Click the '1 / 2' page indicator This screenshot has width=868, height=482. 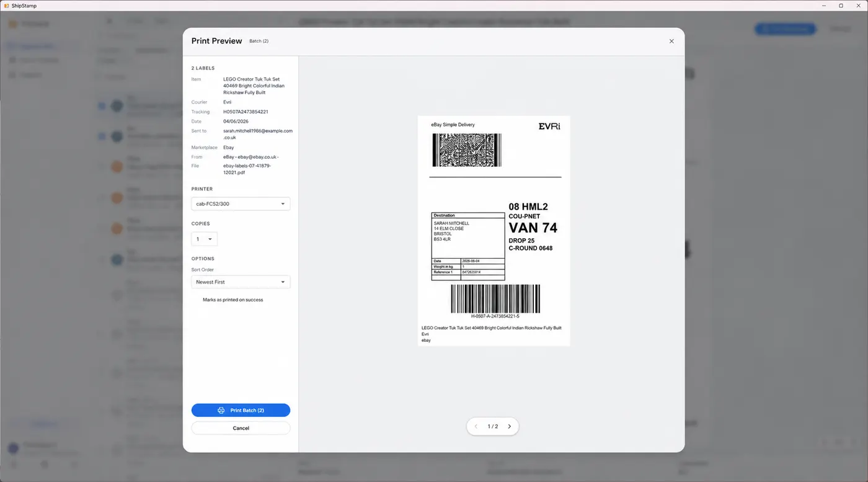493,426
